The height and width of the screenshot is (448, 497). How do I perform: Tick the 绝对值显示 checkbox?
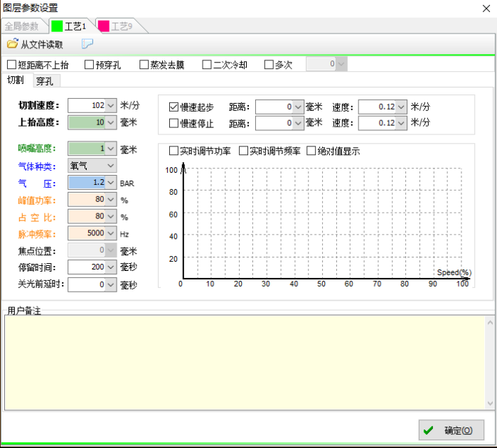click(311, 151)
